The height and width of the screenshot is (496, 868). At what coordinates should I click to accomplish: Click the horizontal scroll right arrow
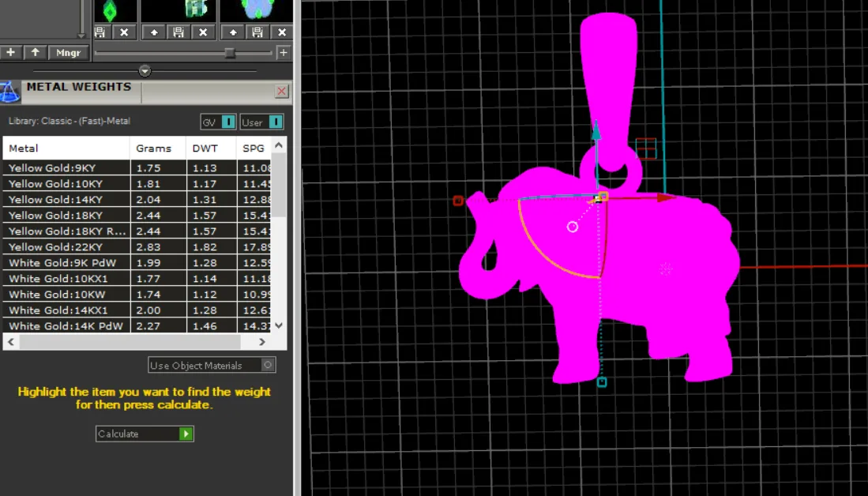[x=262, y=341]
